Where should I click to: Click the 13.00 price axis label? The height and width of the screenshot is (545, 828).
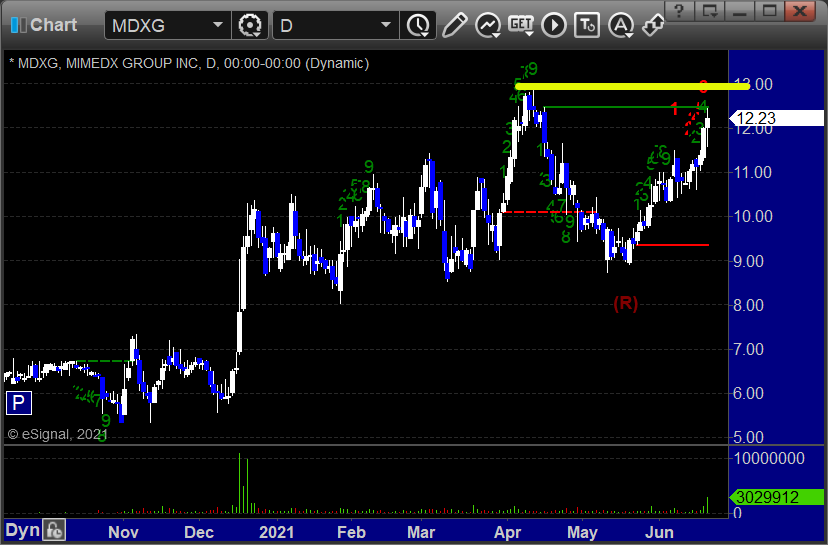(753, 84)
